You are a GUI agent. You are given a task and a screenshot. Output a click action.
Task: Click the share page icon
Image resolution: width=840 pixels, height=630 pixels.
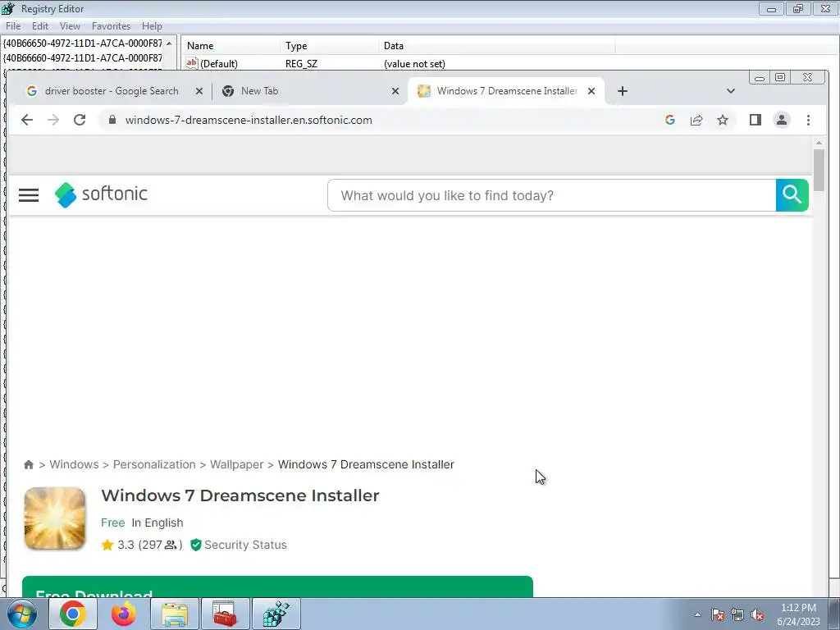(696, 120)
